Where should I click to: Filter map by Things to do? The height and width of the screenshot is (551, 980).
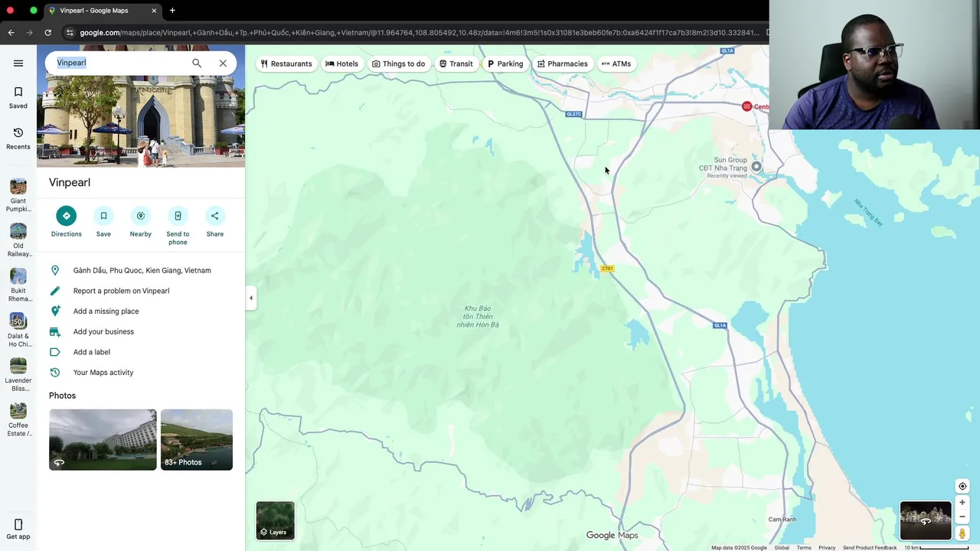pyautogui.click(x=398, y=64)
